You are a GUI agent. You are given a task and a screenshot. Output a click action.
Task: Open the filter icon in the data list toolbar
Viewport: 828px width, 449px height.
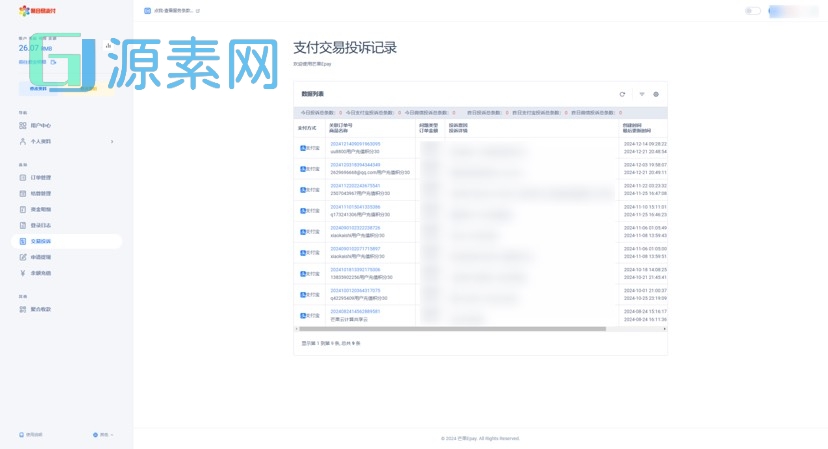point(641,94)
